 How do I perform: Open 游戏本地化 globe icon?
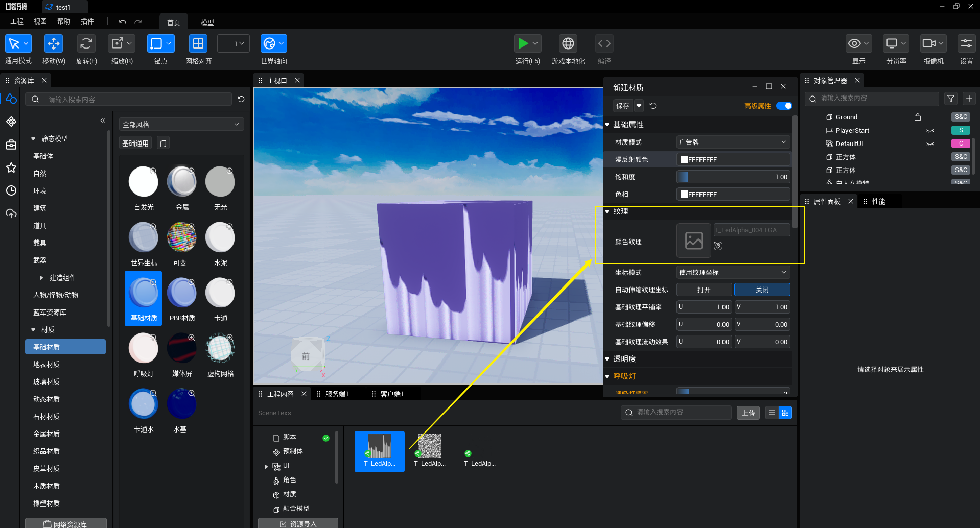tap(568, 43)
